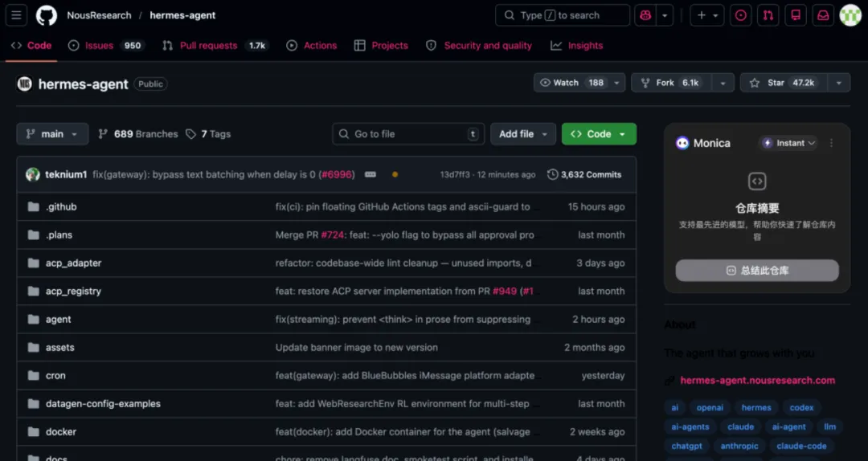Open the green Code dropdown

point(599,134)
